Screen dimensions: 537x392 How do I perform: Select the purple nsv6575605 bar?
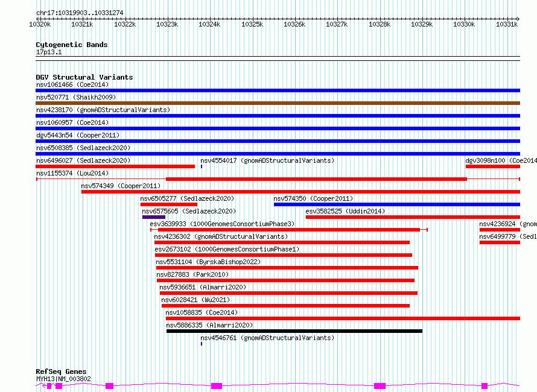pyautogui.click(x=154, y=217)
